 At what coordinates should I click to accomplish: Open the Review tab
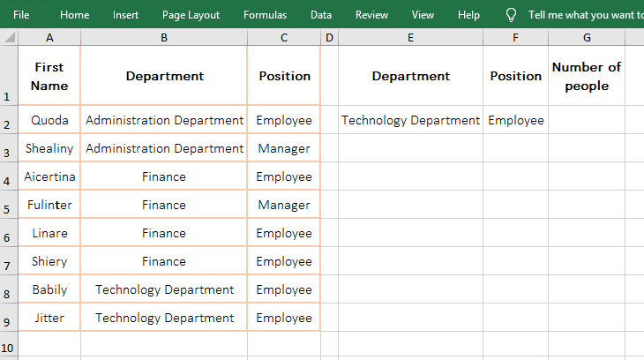click(x=371, y=15)
